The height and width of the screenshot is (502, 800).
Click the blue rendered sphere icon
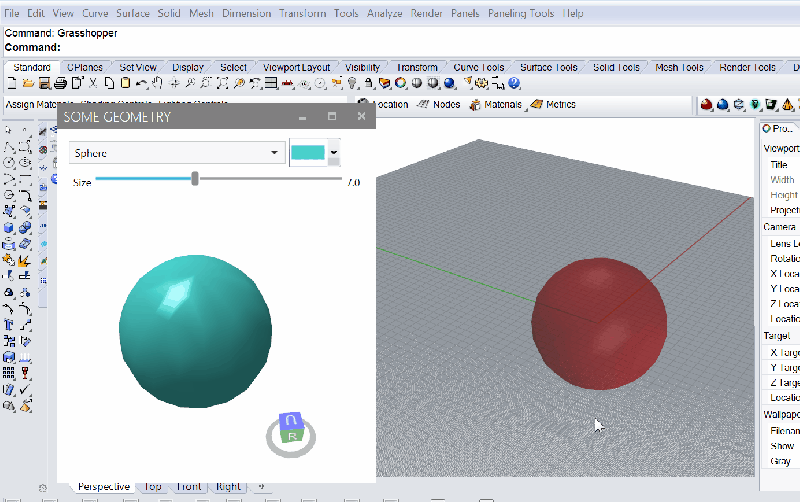pos(449,83)
